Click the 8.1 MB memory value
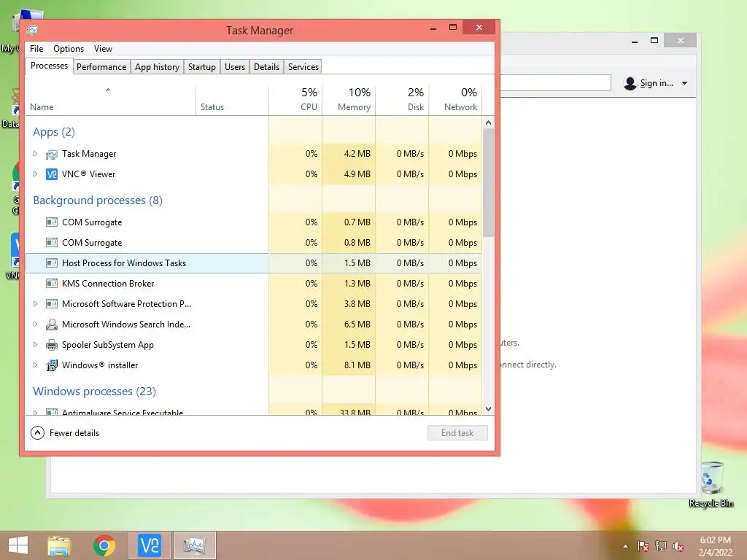747x560 pixels. pyautogui.click(x=357, y=365)
